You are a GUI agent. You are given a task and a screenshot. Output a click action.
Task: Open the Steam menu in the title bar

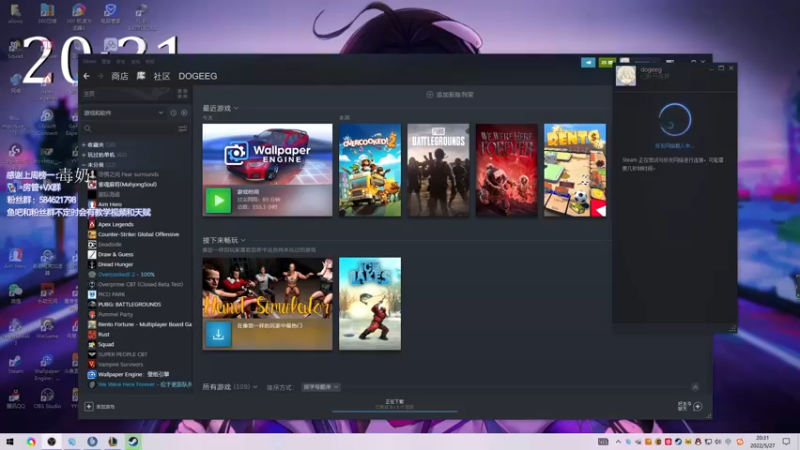pyautogui.click(x=89, y=61)
